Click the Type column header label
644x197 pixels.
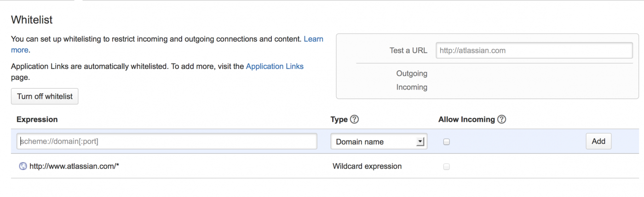(339, 119)
